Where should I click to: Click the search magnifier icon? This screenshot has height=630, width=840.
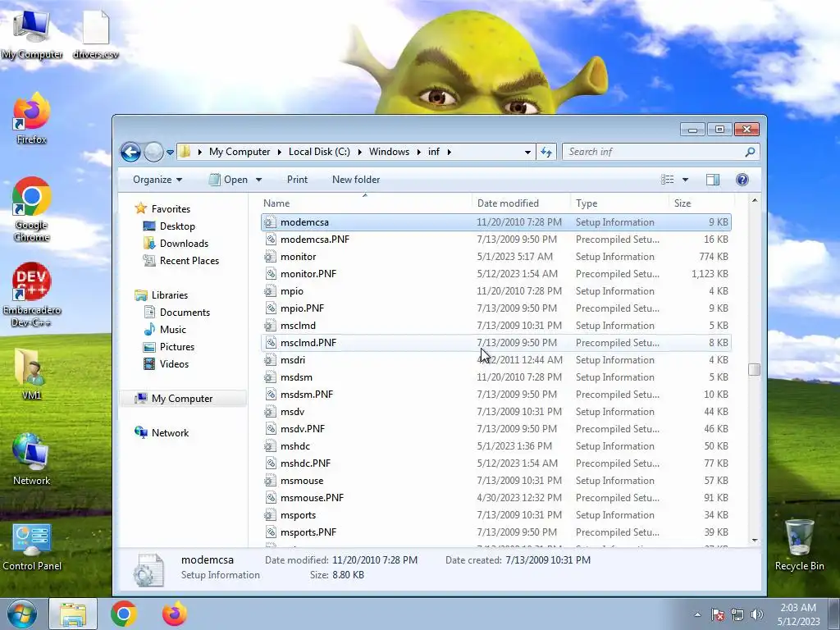point(750,152)
